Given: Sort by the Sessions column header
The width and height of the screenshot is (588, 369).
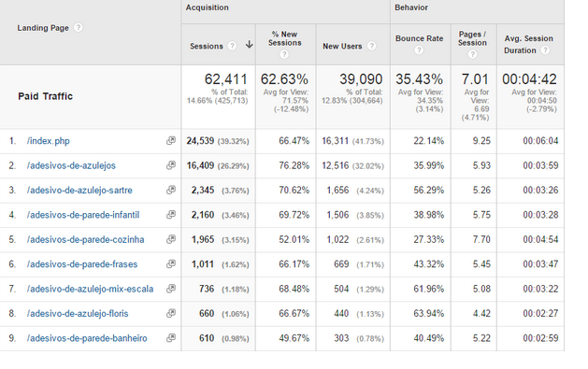Looking at the screenshot, I should (207, 46).
